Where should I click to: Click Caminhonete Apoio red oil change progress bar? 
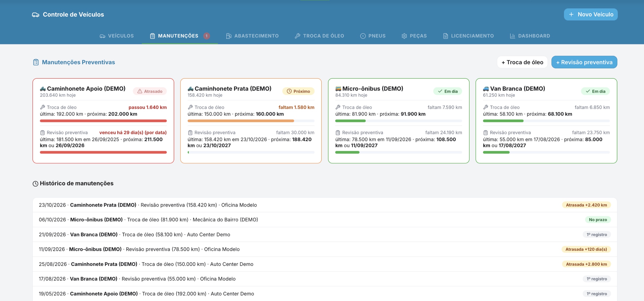(x=103, y=121)
